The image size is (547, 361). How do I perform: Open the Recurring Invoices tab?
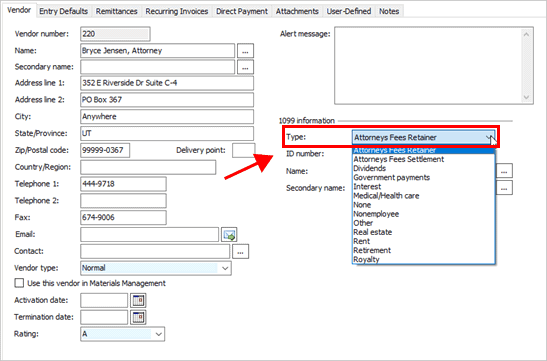(177, 11)
